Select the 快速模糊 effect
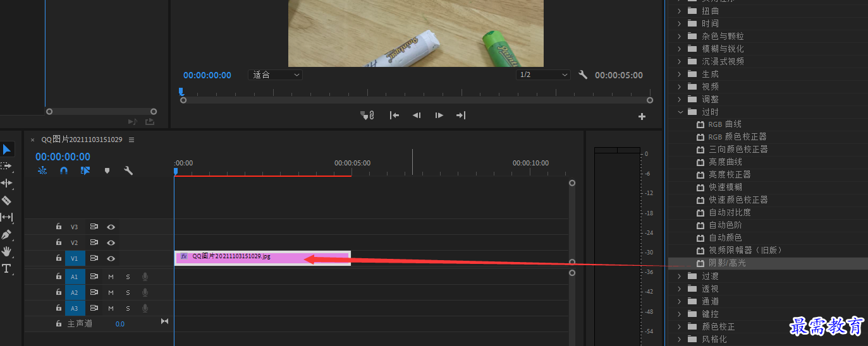 725,188
